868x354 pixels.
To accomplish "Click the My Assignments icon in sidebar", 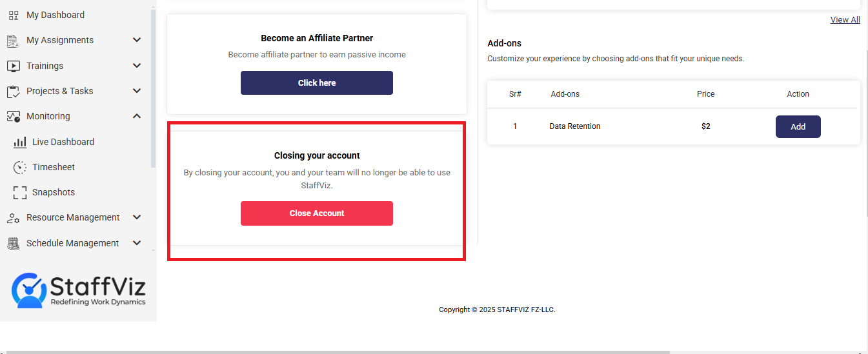I will (14, 41).
